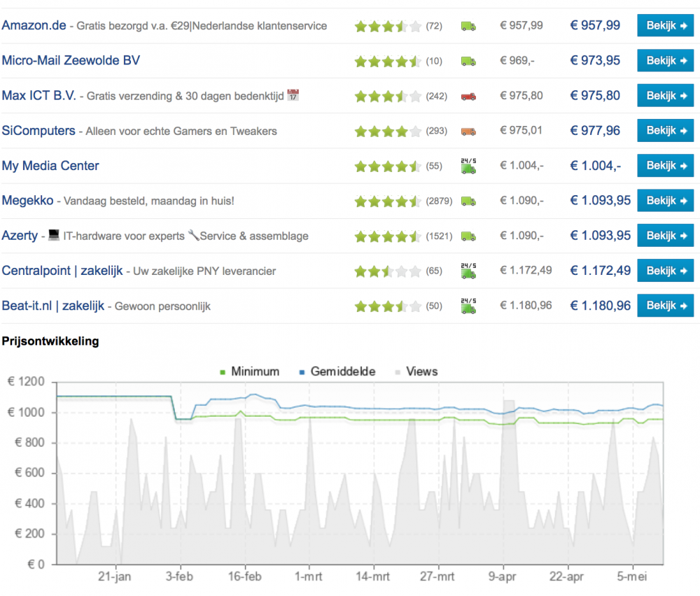
Task: Click the orange truck icon for SiComputers
Action: [468, 132]
